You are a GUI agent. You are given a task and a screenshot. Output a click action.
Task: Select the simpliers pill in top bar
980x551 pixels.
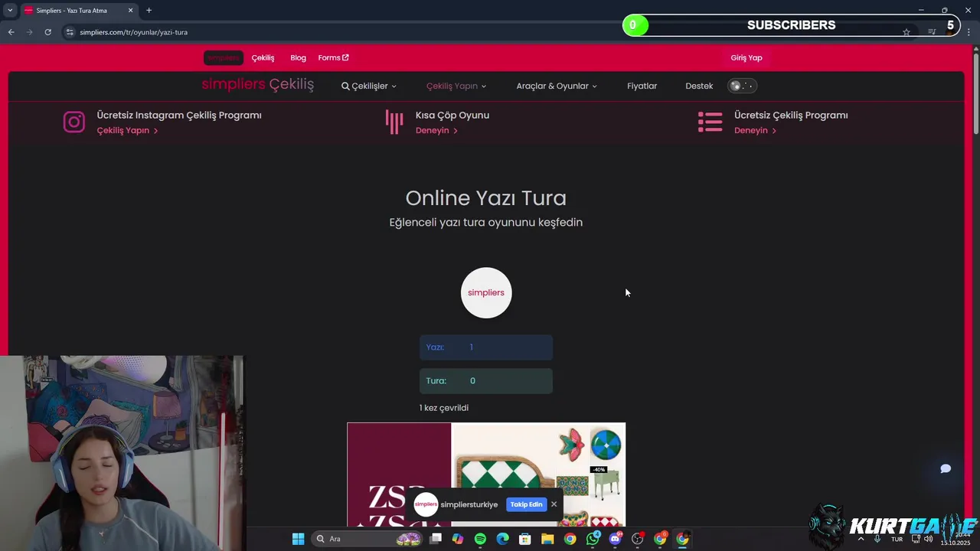[x=224, y=57]
